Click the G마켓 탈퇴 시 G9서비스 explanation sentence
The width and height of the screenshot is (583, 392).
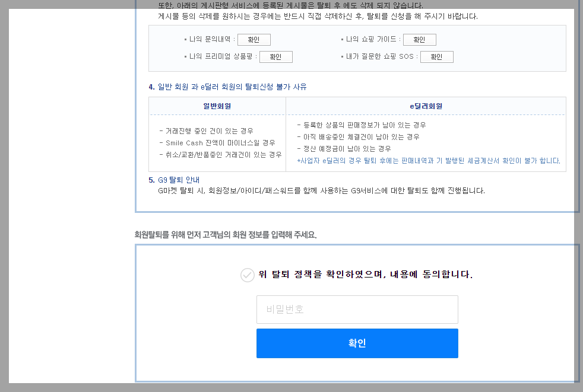click(322, 190)
